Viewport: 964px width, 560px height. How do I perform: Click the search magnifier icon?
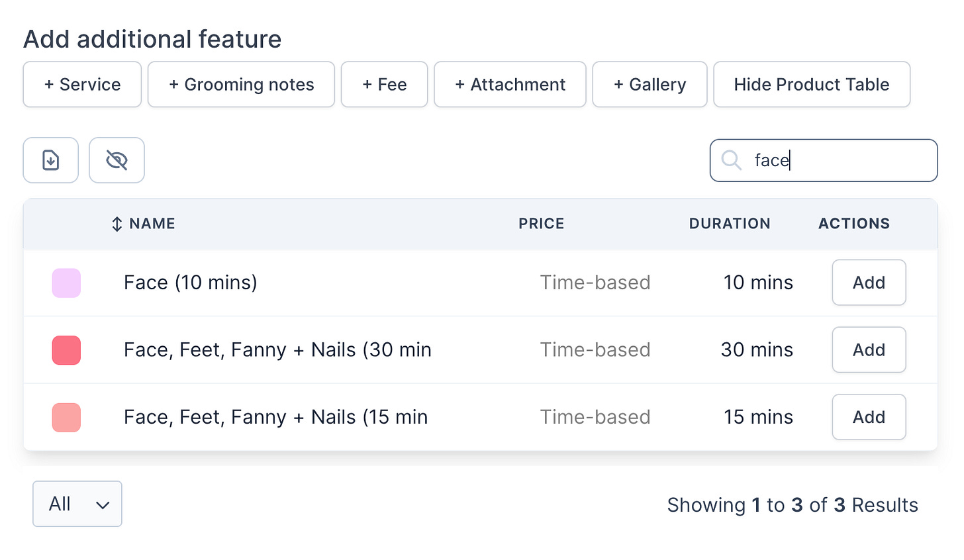click(731, 160)
